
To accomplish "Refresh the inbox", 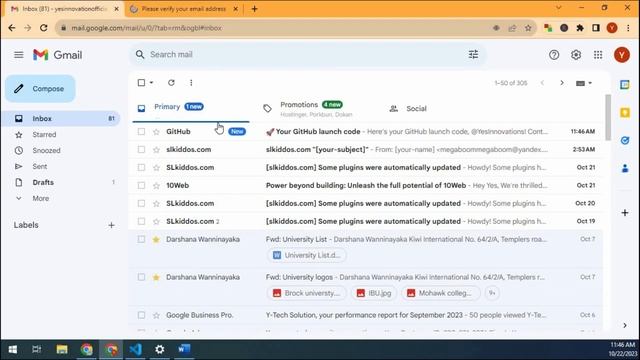I will tap(171, 83).
